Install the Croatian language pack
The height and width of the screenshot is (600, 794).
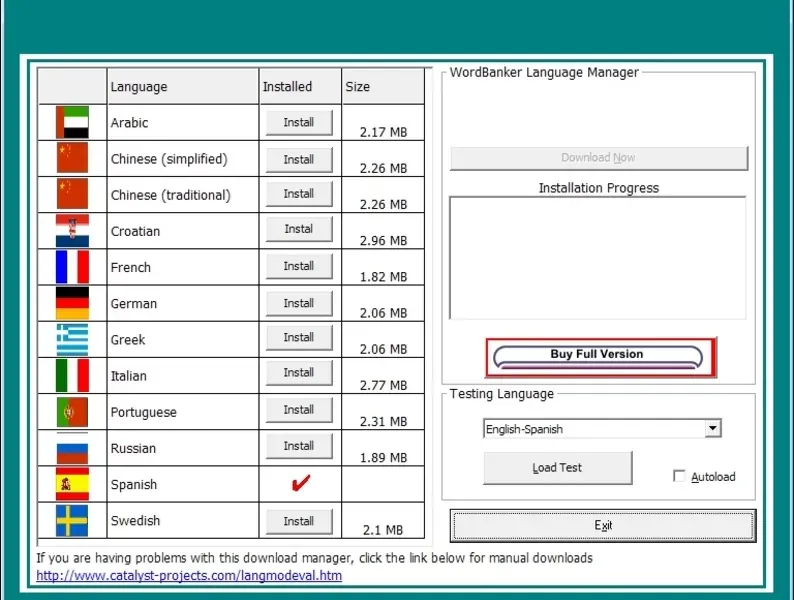[x=299, y=229]
